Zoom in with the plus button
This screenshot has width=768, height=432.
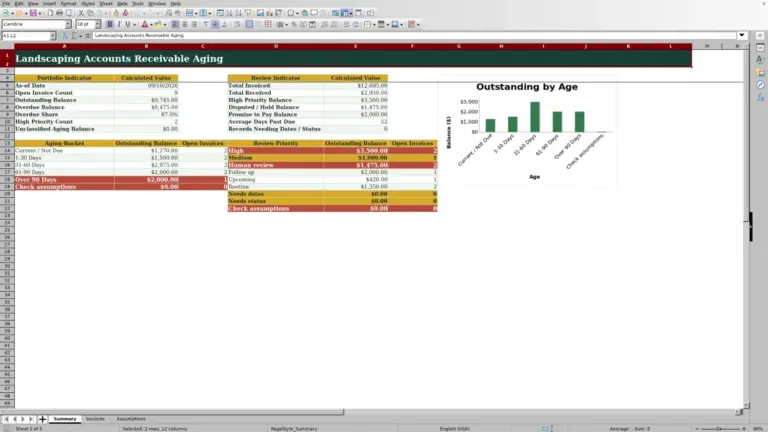(x=744, y=429)
